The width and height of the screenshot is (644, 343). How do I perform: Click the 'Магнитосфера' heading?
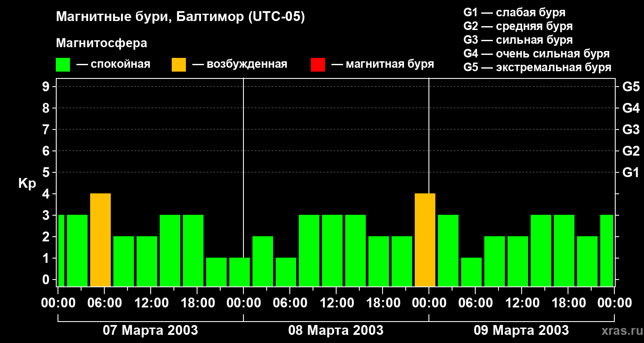(x=101, y=43)
